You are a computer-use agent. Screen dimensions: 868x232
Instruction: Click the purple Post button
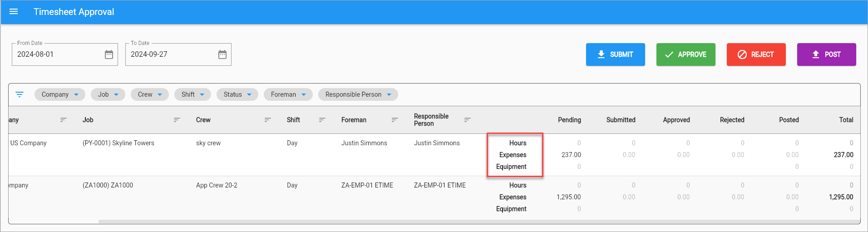tap(827, 54)
